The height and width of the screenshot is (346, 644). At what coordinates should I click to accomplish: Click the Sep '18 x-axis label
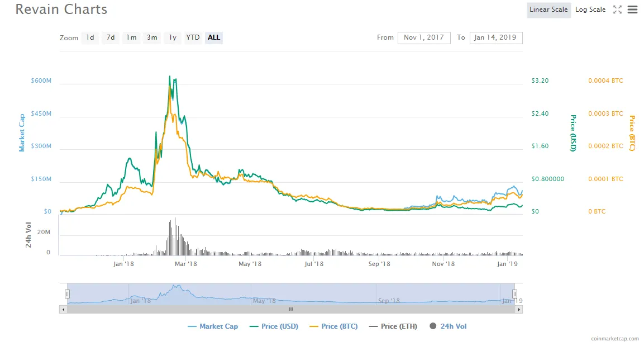[x=379, y=264]
